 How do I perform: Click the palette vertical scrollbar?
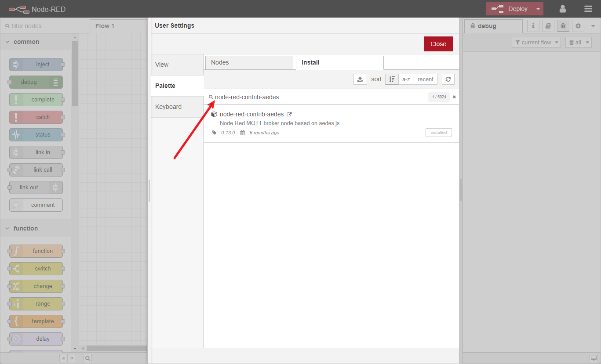pos(75,73)
